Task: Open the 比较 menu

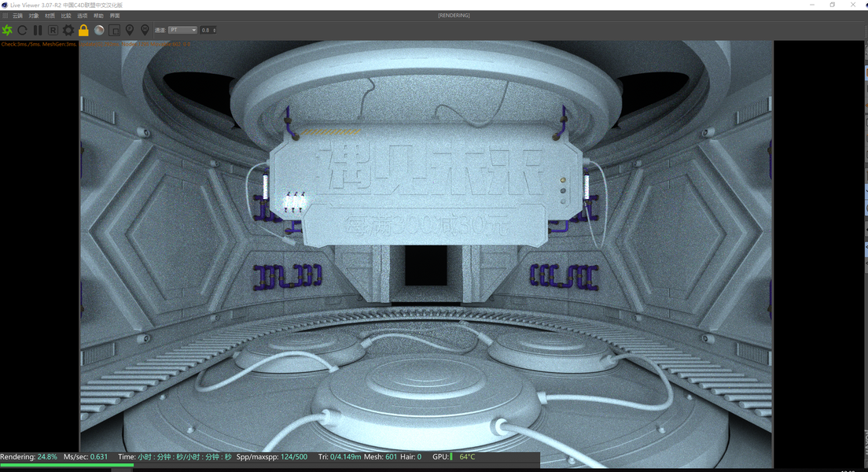Action: (x=66, y=16)
